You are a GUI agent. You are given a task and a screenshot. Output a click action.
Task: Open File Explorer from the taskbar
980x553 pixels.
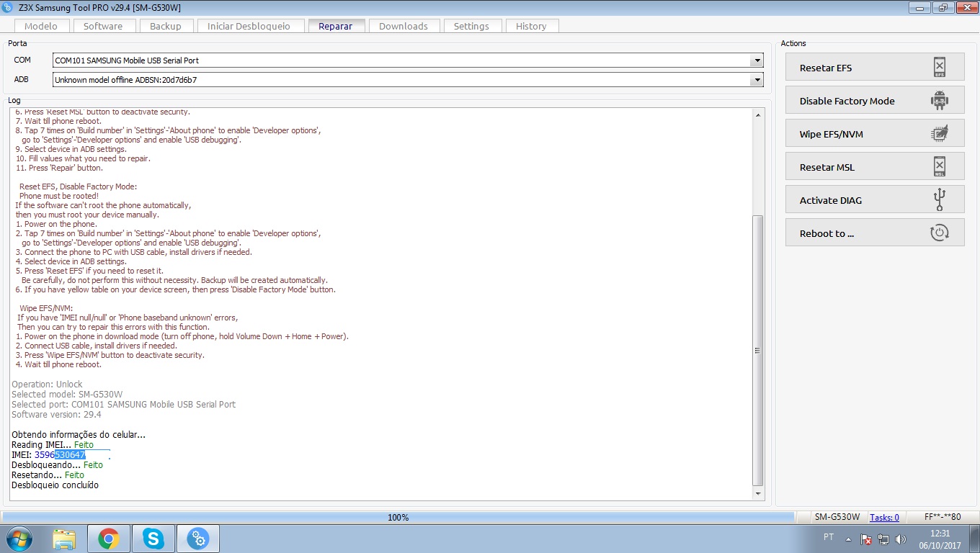(64, 539)
